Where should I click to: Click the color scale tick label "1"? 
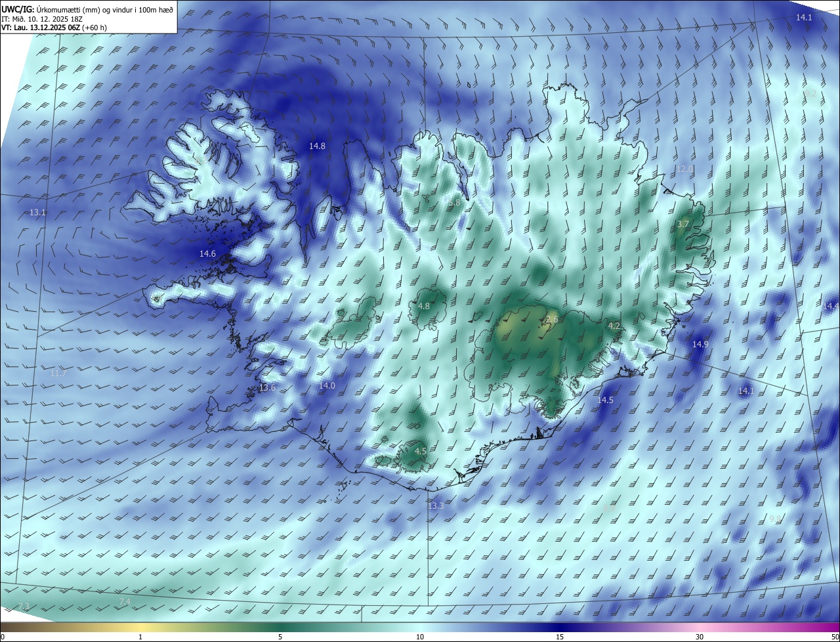click(x=141, y=637)
